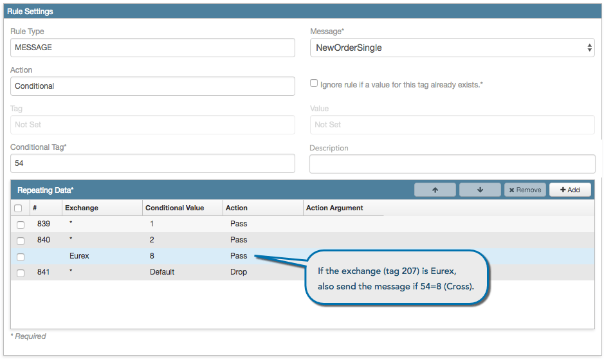Select checkbox for row 840

(x=21, y=241)
